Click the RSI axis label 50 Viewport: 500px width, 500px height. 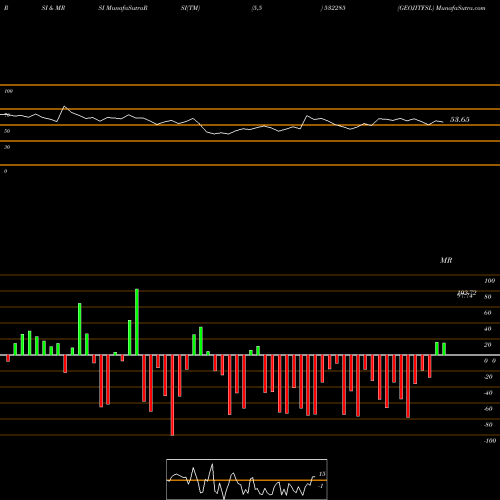(7, 131)
